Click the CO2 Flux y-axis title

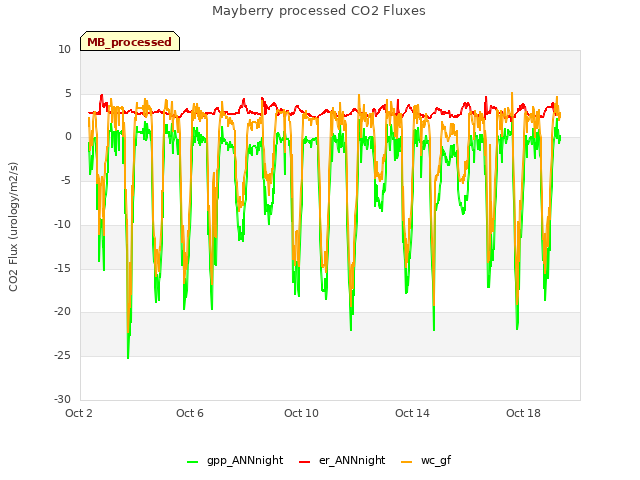pos(13,227)
